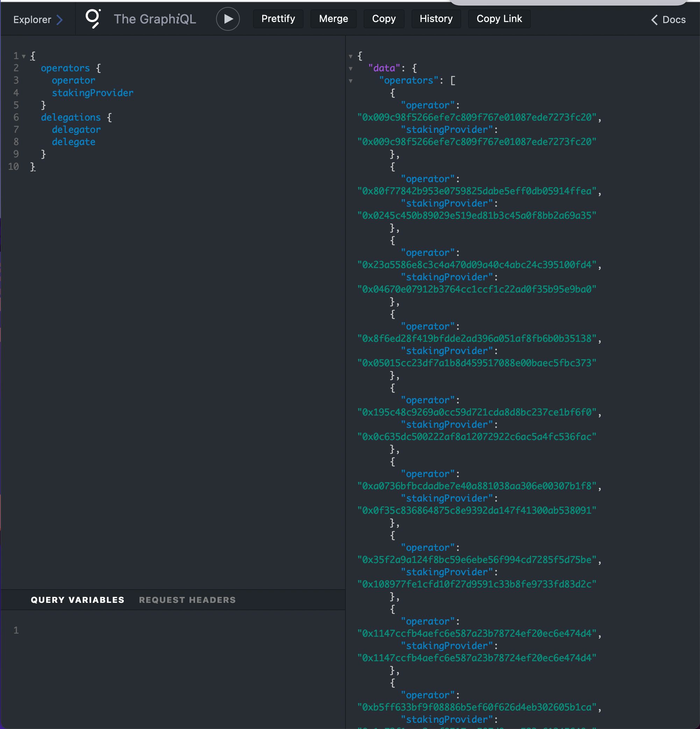
Task: Click operator value 0xb5ff633bf9f08886b5ef60f626d4eb302605b1ca
Action: coord(477,707)
